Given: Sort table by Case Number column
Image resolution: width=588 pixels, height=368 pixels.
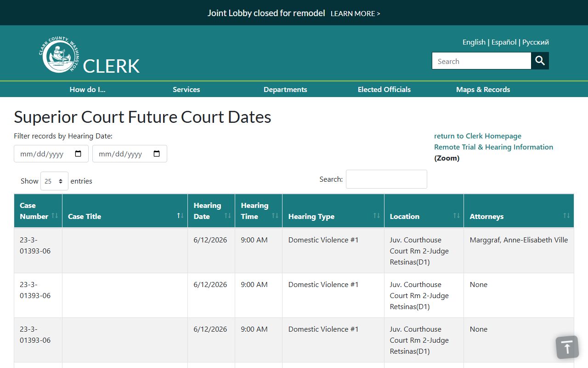Looking at the screenshot, I should coord(38,211).
